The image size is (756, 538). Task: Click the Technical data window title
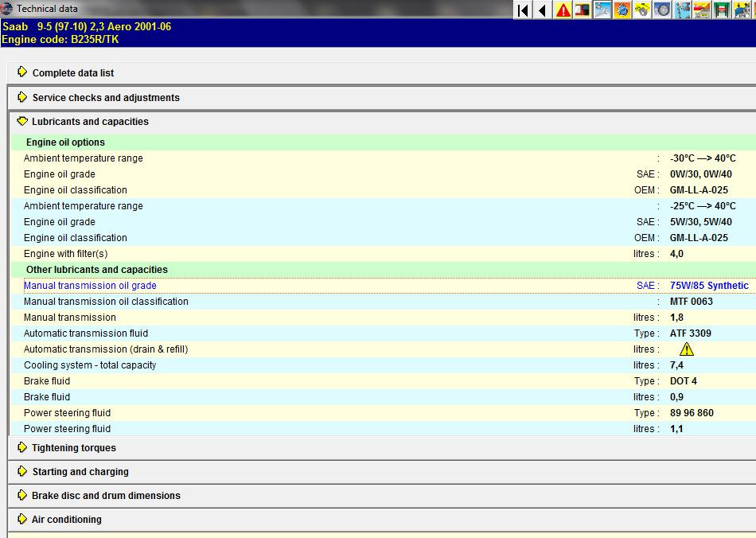pos(47,9)
